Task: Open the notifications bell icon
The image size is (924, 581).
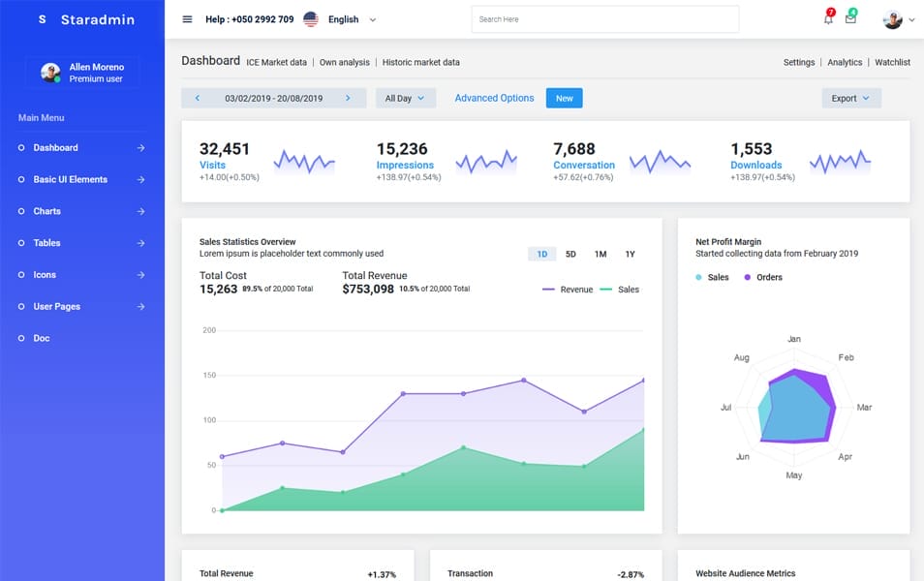Action: [x=828, y=19]
